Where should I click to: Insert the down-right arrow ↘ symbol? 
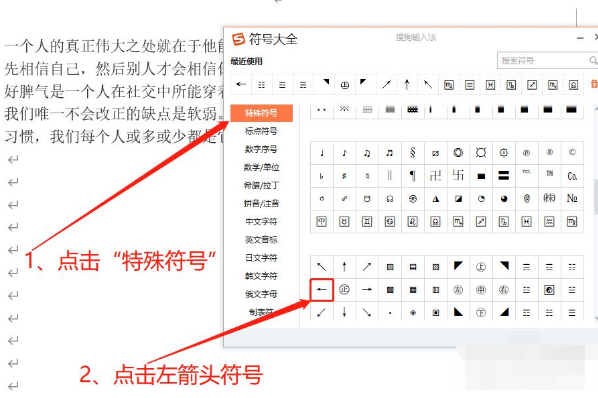tap(367, 312)
